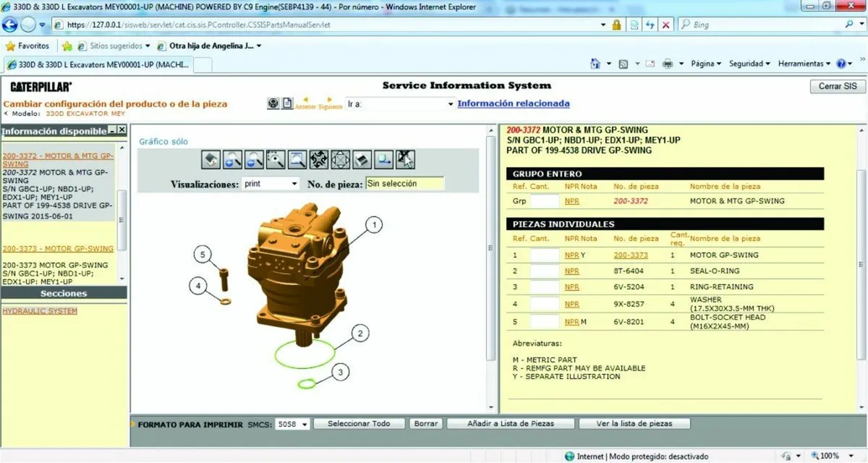868x463 pixels.
Task: Click the print graphic icon in toolbar
Action: pos(362,159)
